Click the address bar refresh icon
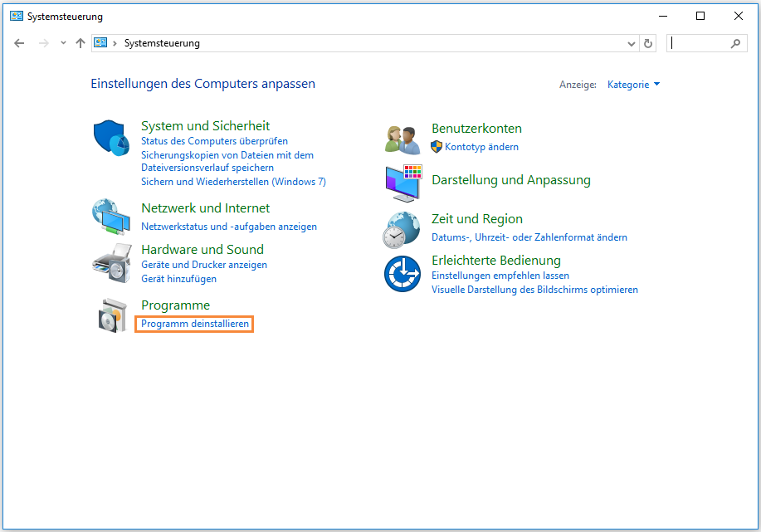This screenshot has width=761, height=532. point(647,42)
